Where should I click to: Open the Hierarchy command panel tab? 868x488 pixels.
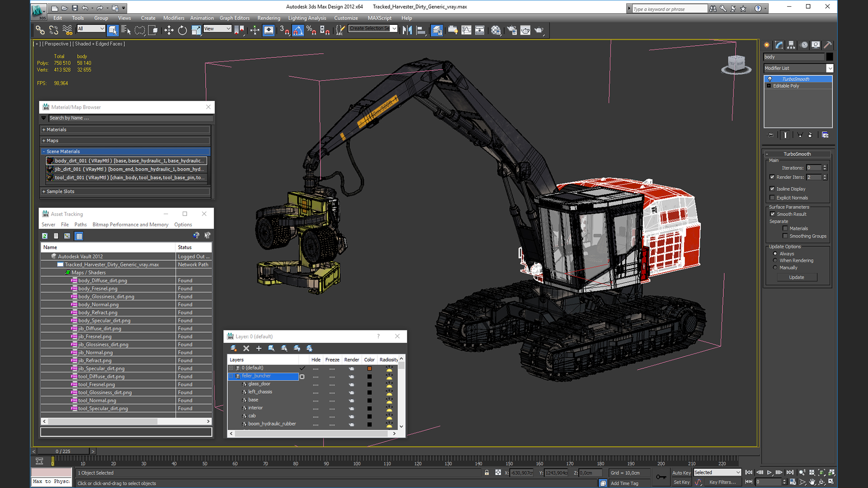point(791,45)
